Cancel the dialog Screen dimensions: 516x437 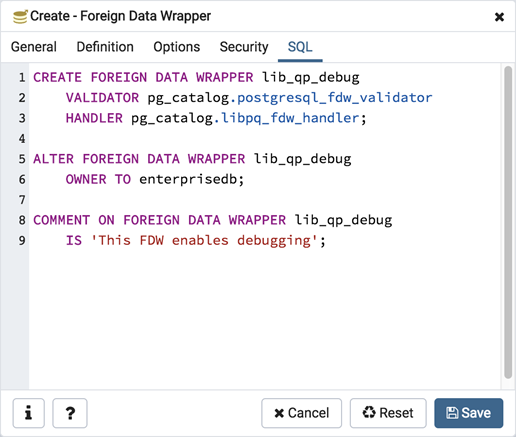point(302,413)
